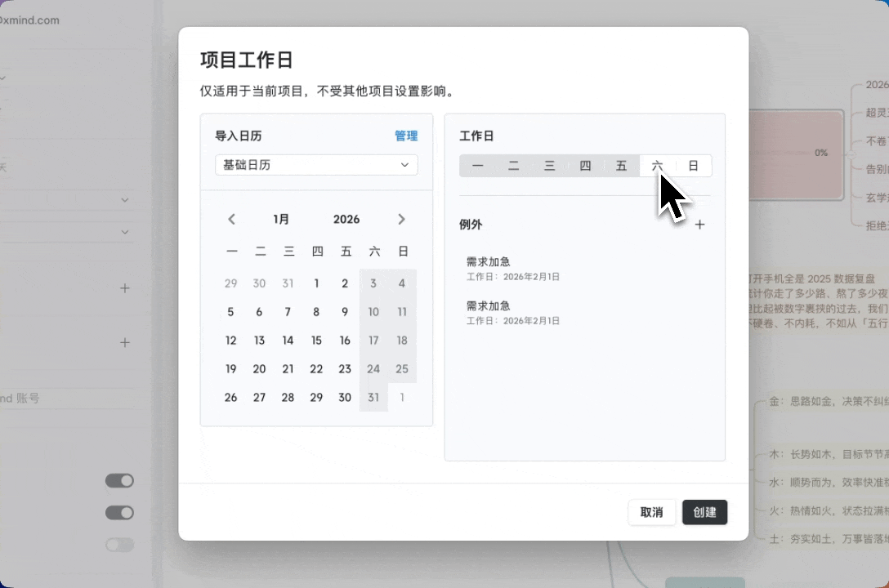This screenshot has height=588, width=889.
Task: Click the 管理 link to manage calendars
Action: click(406, 136)
